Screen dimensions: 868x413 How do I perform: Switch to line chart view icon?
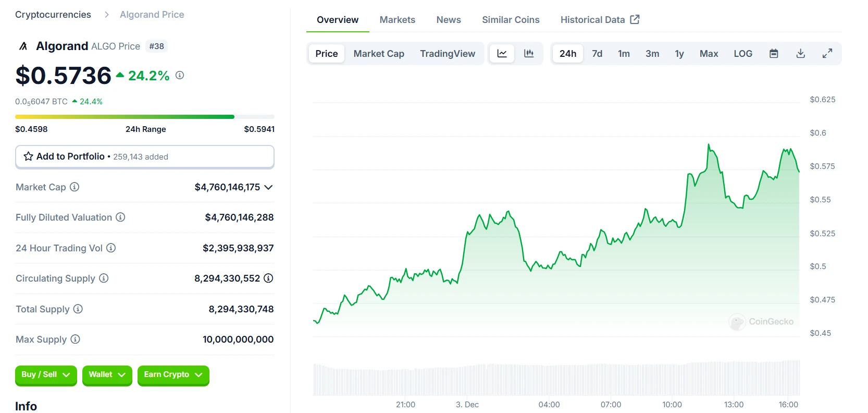click(x=502, y=53)
